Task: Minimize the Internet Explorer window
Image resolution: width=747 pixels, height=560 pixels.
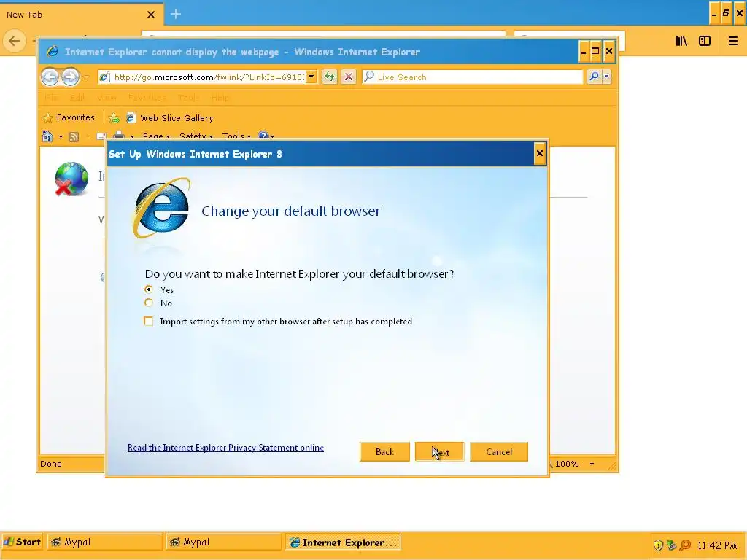Action: point(584,51)
